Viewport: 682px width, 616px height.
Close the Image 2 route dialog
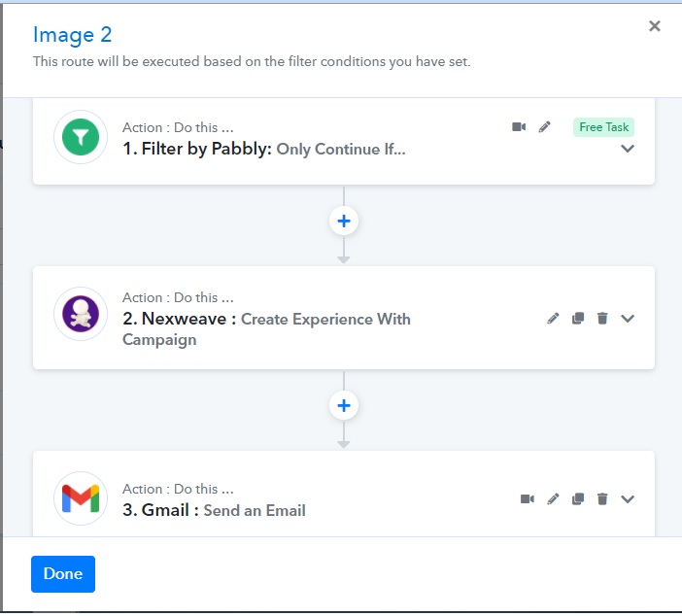pos(654,26)
